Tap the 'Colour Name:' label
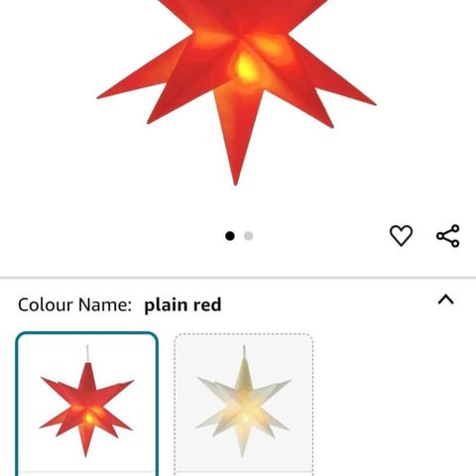Screen dimensions: 476x476 pyautogui.click(x=74, y=304)
